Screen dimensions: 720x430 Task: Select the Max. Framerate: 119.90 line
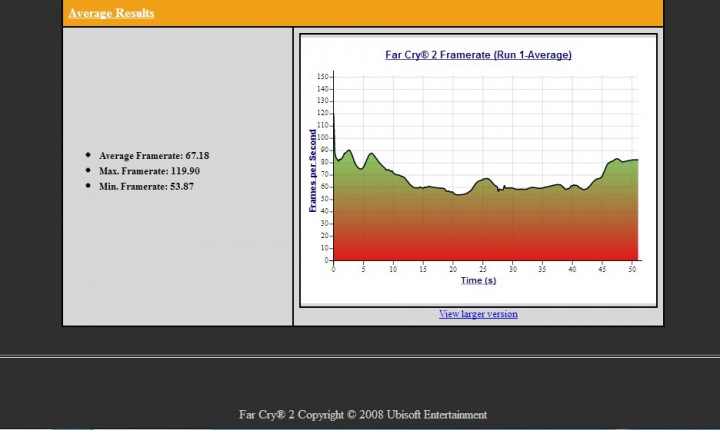pos(149,171)
